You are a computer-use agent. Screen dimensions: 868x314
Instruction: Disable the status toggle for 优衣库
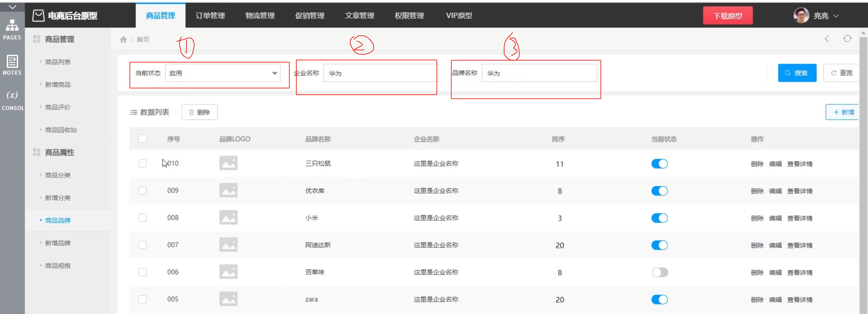tap(659, 191)
